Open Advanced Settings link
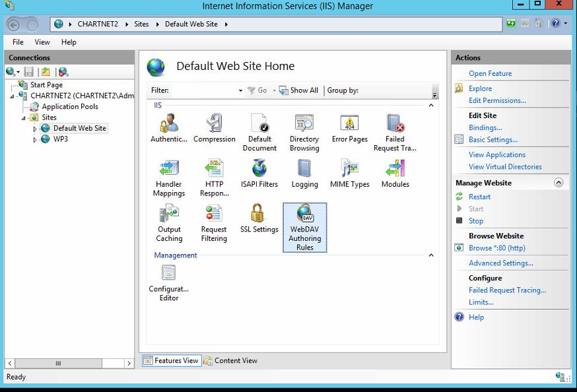 (501, 263)
